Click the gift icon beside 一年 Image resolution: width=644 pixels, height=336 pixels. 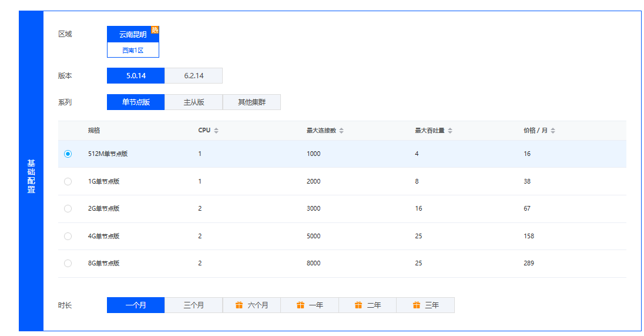[300, 305]
